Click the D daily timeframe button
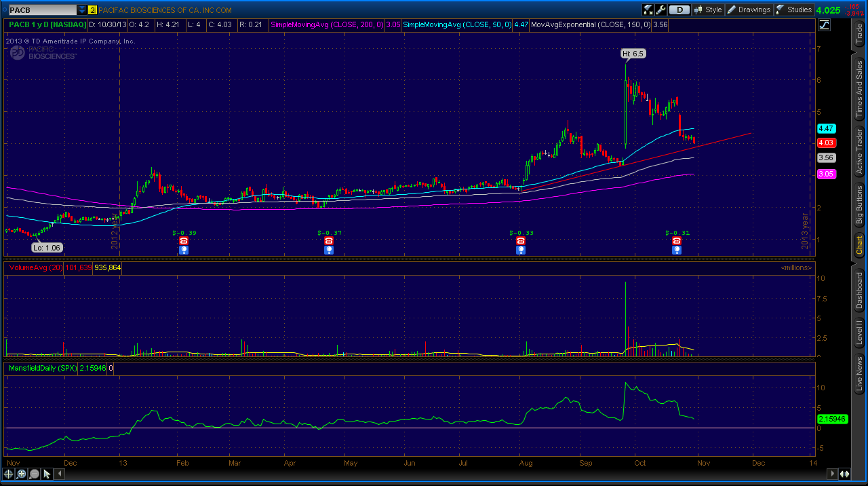This screenshot has width=868, height=486. pos(679,10)
